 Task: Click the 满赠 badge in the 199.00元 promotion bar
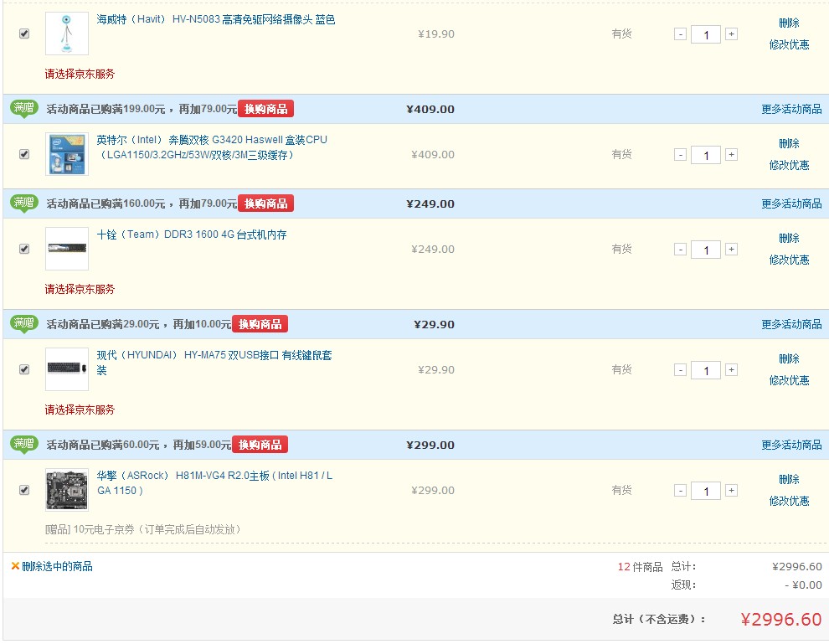(x=23, y=108)
